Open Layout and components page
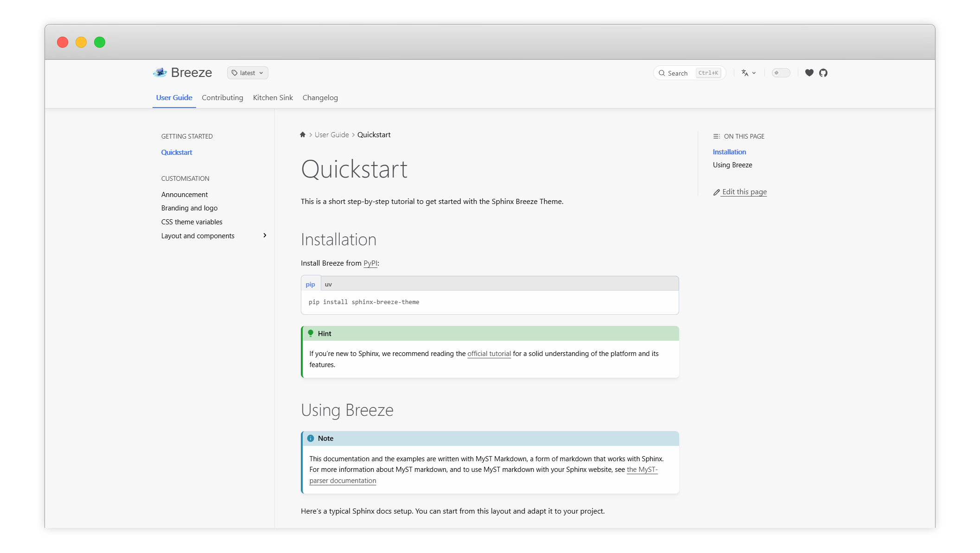The width and height of the screenshot is (980, 553). pos(197,235)
